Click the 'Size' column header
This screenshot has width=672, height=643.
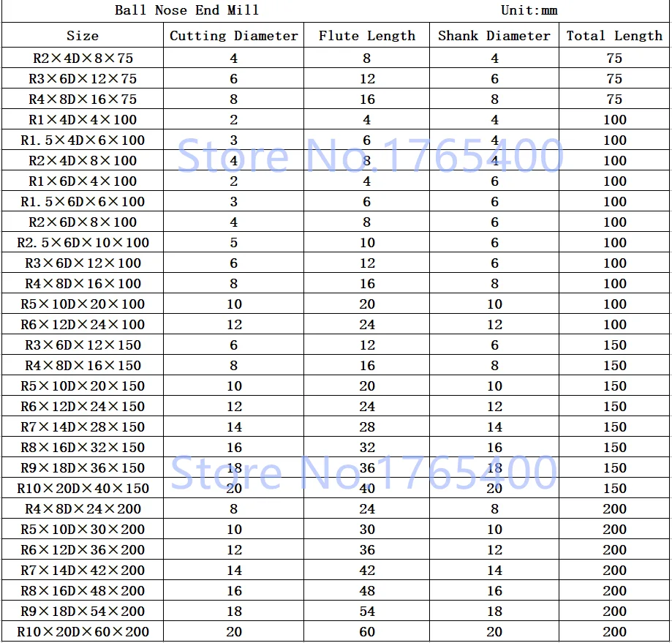(x=83, y=36)
